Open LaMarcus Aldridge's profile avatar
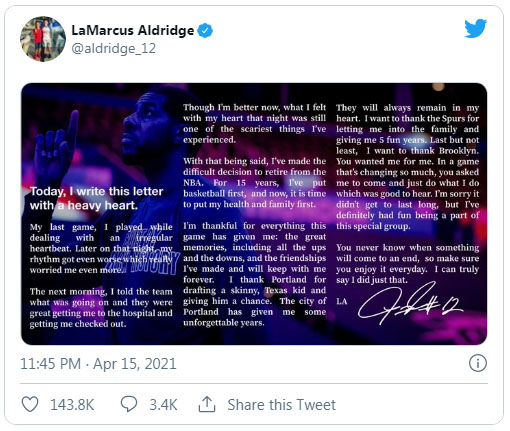 [x=43, y=39]
